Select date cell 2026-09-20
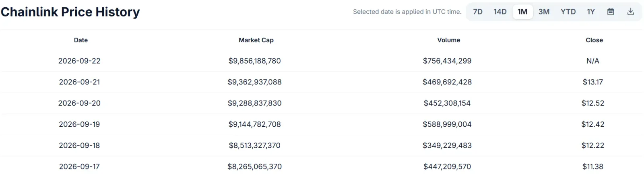644x175 pixels. [79, 103]
